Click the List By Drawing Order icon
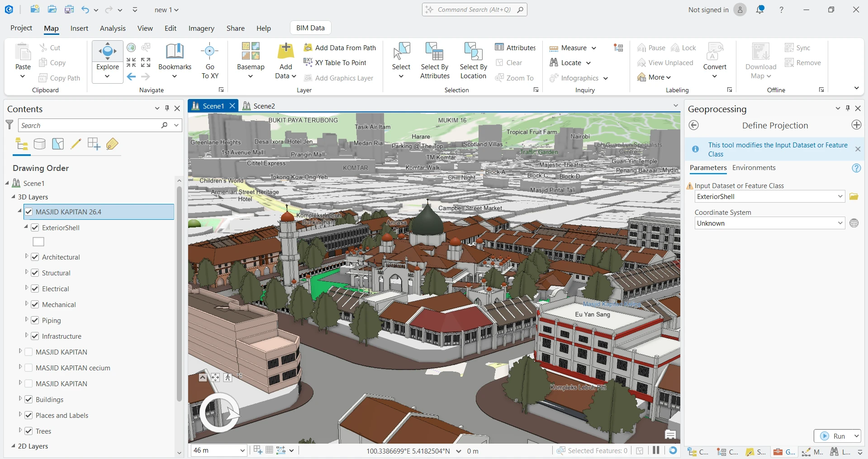868x459 pixels. coord(22,144)
